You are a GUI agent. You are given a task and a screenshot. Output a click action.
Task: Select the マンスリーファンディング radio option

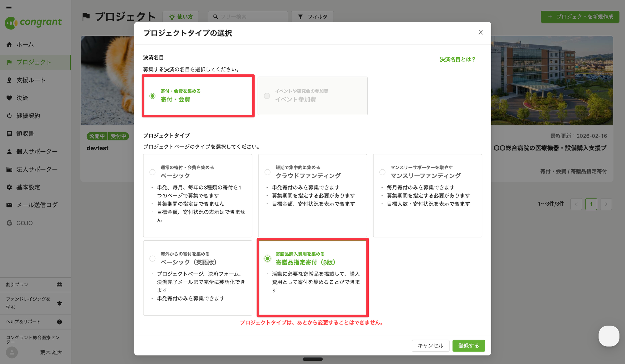pyautogui.click(x=382, y=172)
